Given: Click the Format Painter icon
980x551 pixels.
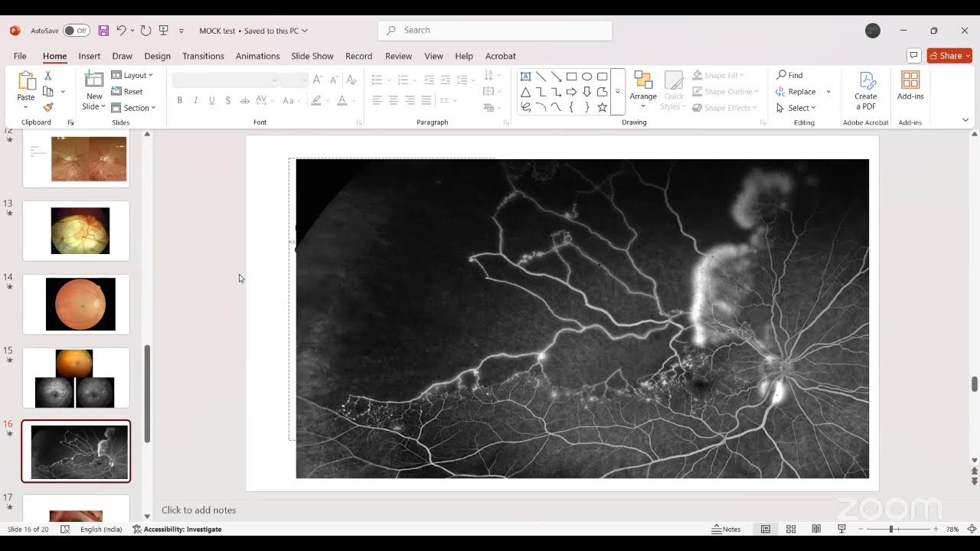Looking at the screenshot, I should (47, 108).
